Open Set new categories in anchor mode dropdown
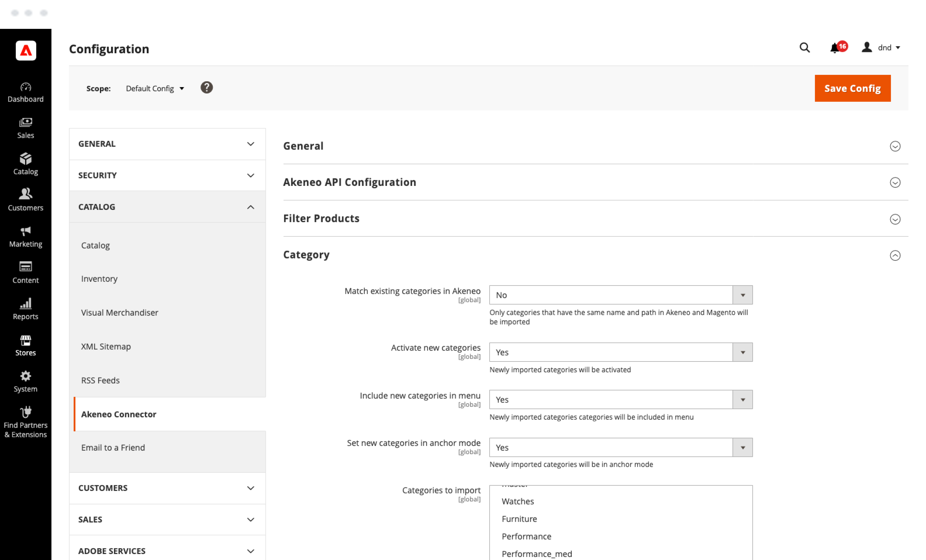 pyautogui.click(x=621, y=447)
